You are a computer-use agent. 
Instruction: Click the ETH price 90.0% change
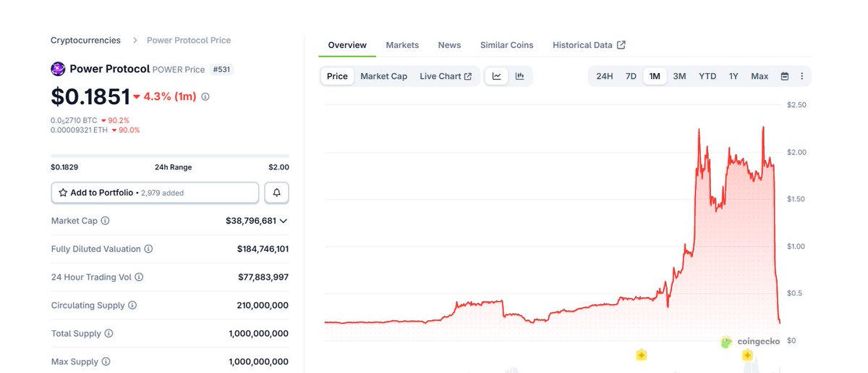[125, 130]
